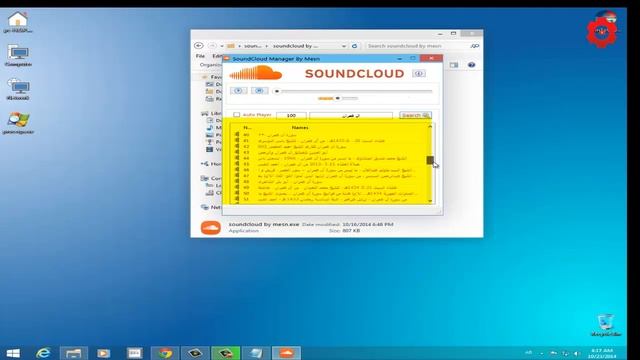Open the info button next to SOUNDCLOUD title
The height and width of the screenshot is (360, 640).
(418, 73)
